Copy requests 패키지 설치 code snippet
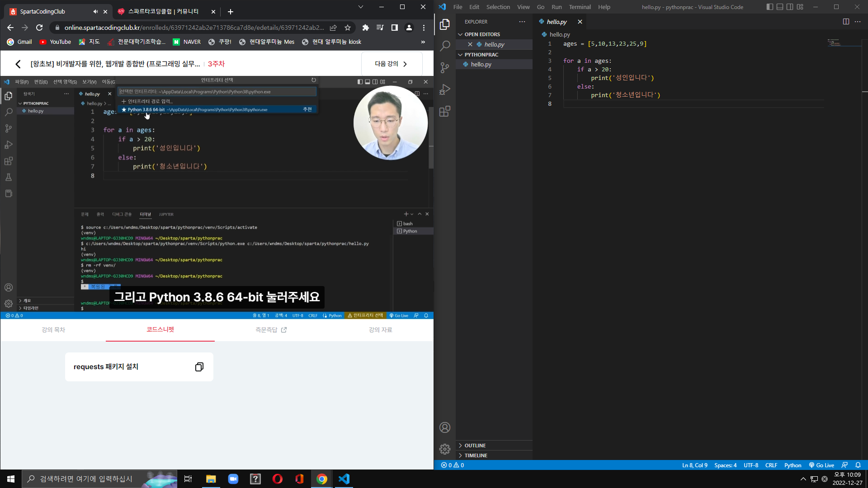868x488 pixels. coord(199,367)
